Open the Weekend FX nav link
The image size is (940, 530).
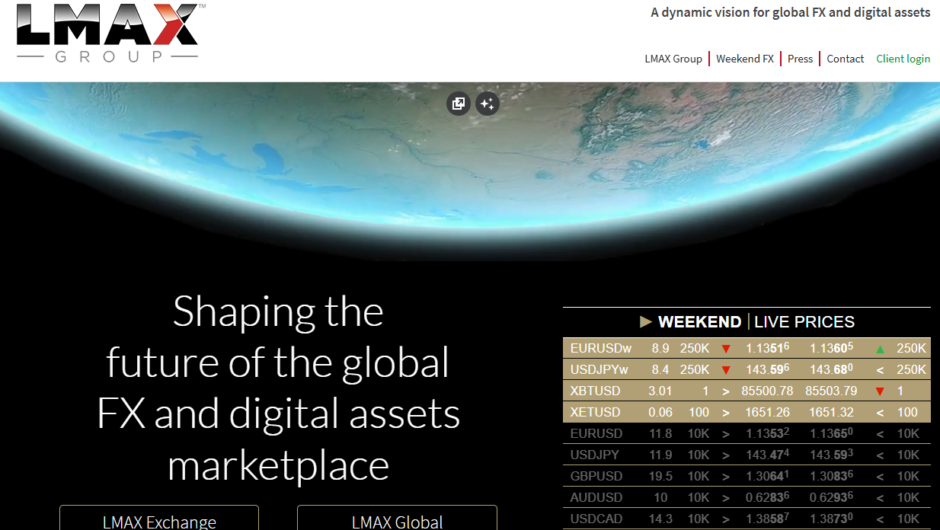(745, 59)
